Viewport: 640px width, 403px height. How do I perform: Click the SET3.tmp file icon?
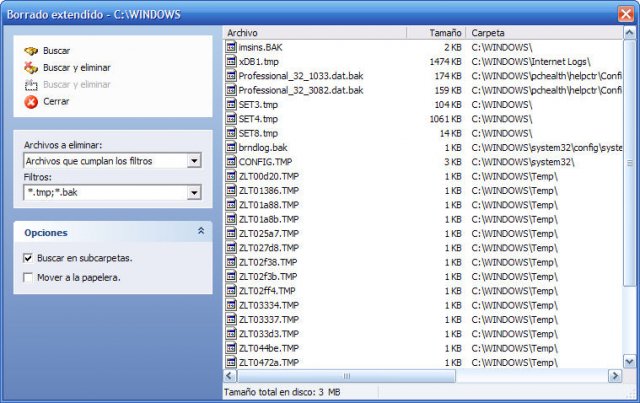(231, 104)
